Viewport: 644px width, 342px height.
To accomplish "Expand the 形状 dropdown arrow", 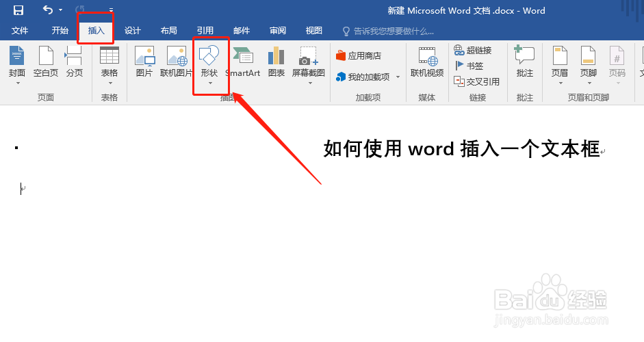I will (210, 83).
